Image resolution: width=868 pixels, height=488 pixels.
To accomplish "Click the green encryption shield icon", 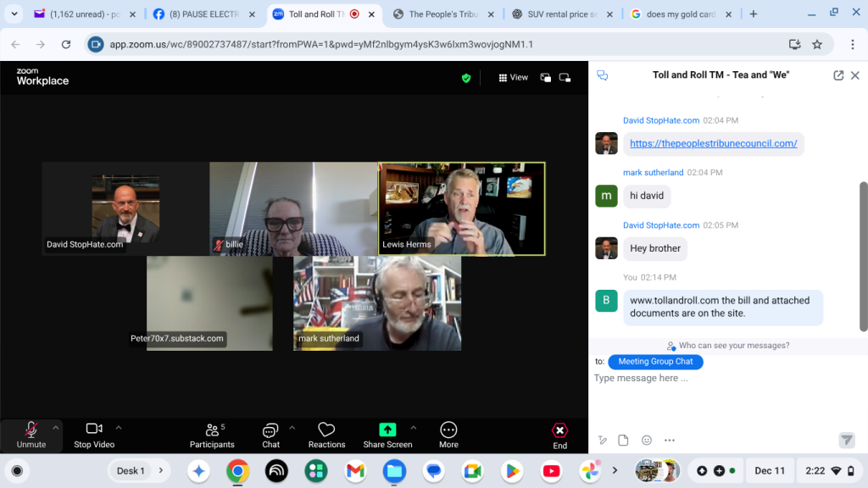I will point(466,78).
